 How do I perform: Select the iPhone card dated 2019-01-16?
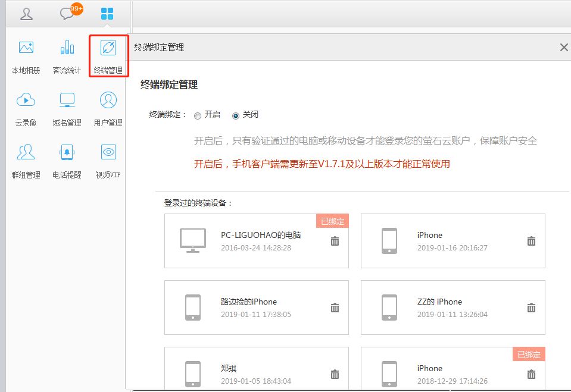tap(453, 241)
